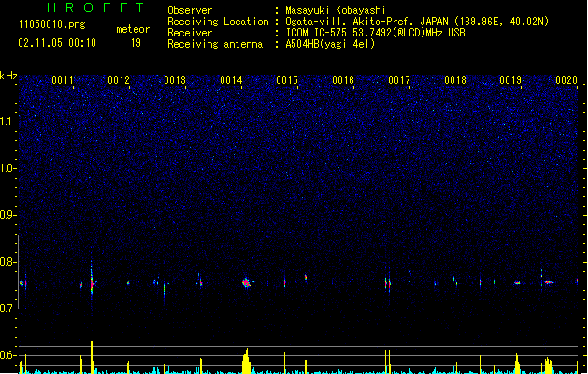This screenshot has width=588, height=374.
Task: Click the 0011 time marker
Action: pyautogui.click(x=63, y=80)
